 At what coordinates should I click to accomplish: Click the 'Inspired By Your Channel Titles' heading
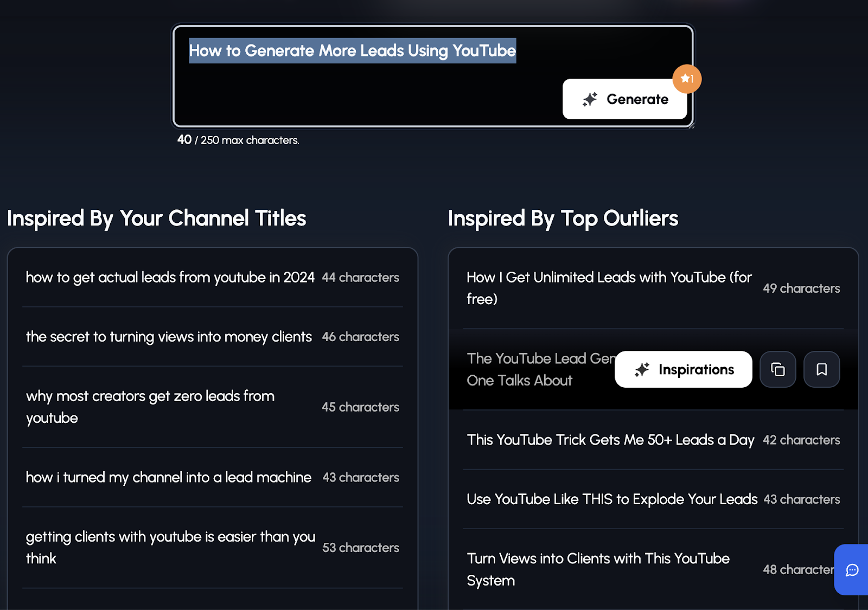click(156, 219)
